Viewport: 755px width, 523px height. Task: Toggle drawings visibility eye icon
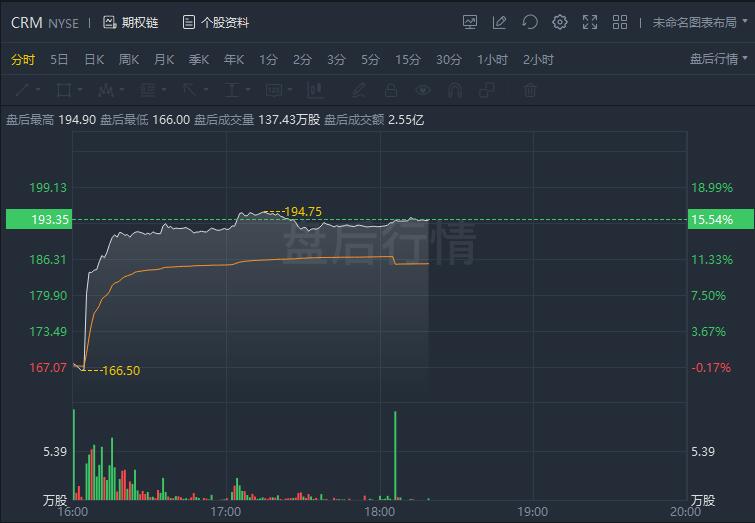point(423,90)
